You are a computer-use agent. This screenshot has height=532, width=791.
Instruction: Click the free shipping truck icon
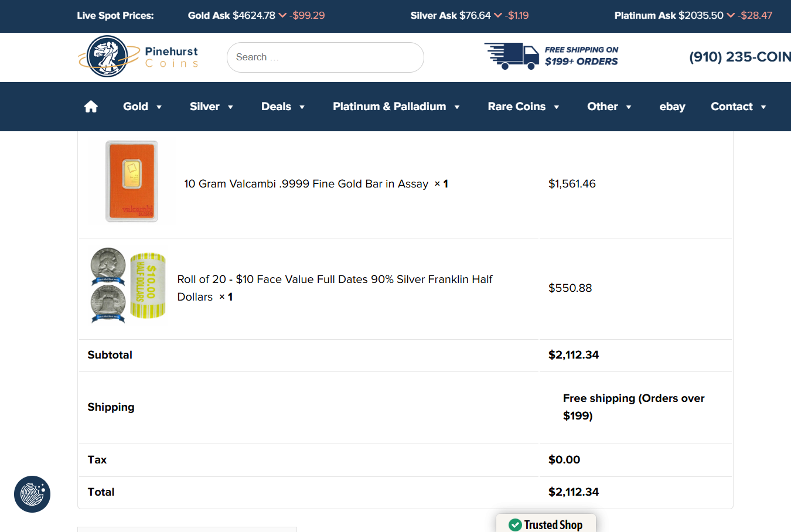(512, 56)
